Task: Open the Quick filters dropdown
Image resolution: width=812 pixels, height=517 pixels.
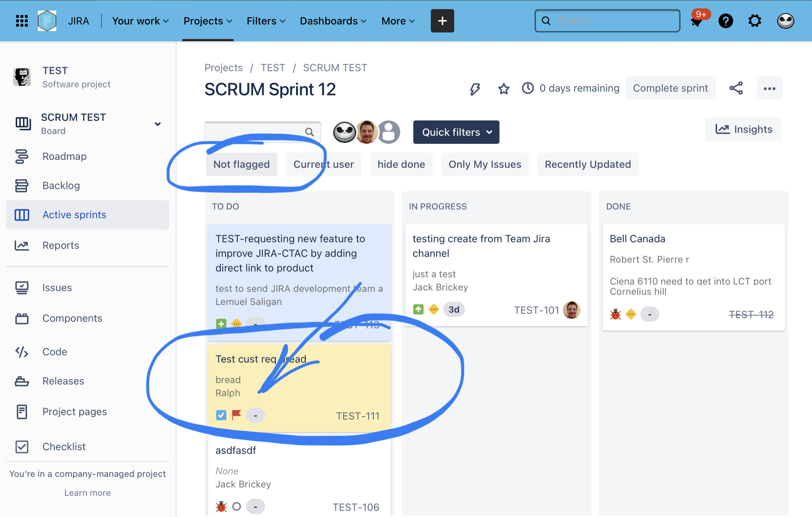Action: point(456,132)
